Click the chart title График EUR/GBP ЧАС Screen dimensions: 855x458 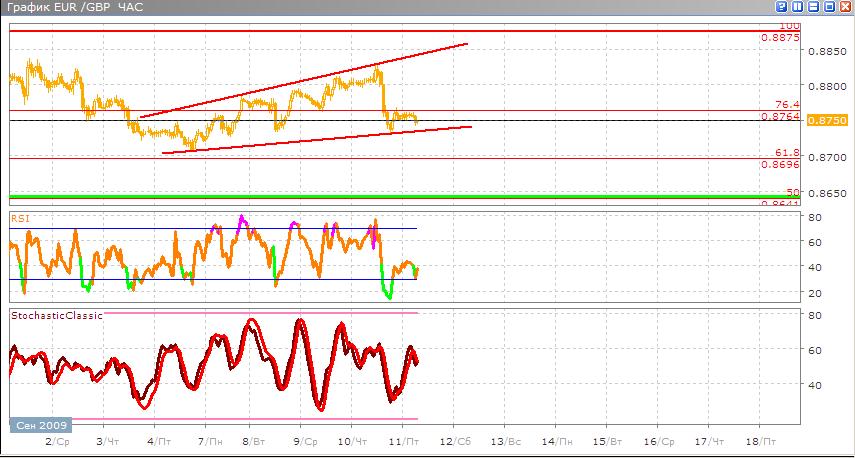(74, 8)
